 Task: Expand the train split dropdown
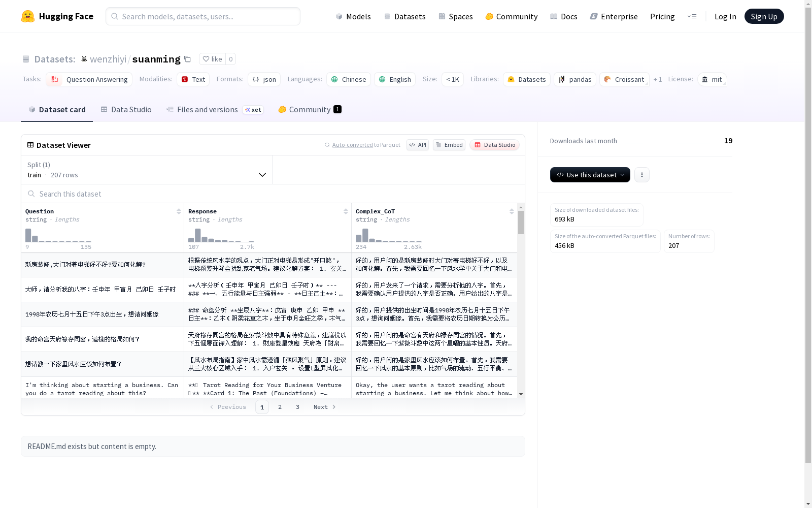[x=147, y=170]
